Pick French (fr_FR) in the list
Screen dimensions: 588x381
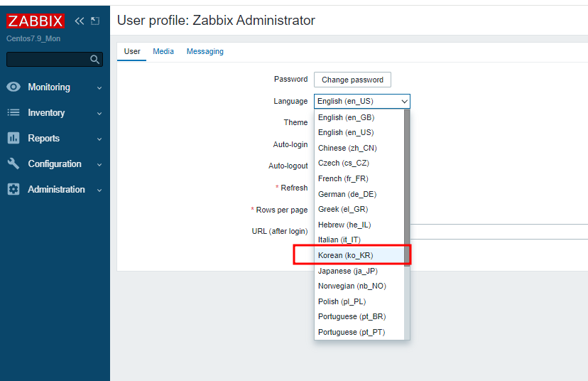pos(359,178)
